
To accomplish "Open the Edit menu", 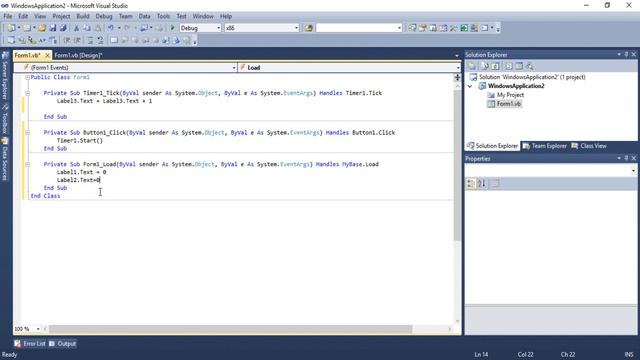I will pyautogui.click(x=23, y=16).
